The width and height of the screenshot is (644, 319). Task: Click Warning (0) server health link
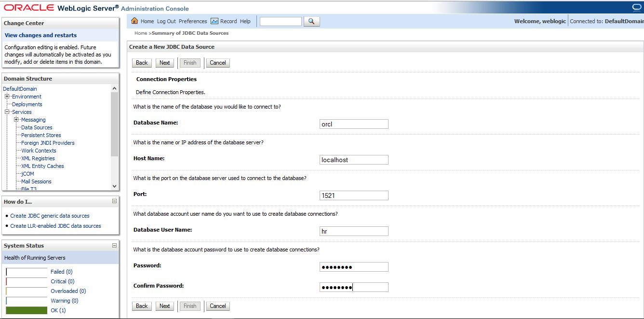65,301
